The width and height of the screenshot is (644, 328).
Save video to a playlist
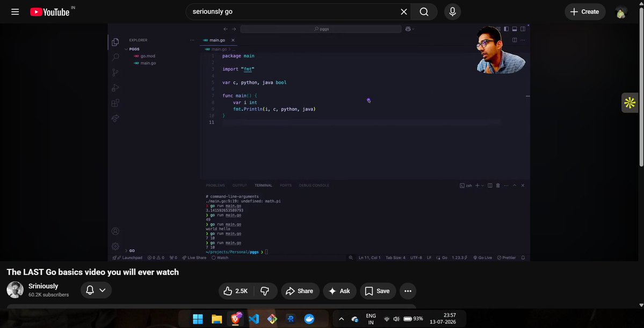click(x=378, y=290)
